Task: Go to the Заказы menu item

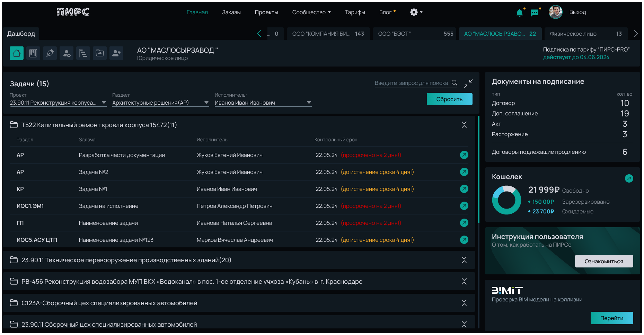Action: pos(231,12)
